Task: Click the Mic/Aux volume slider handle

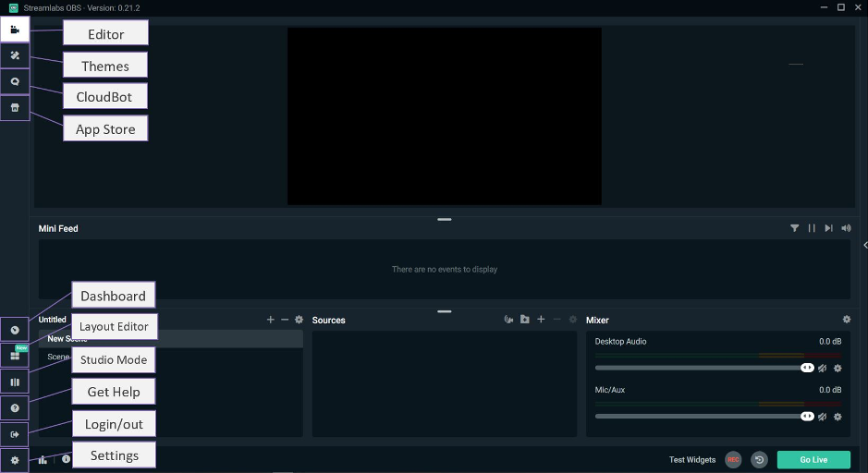Action: (x=807, y=416)
